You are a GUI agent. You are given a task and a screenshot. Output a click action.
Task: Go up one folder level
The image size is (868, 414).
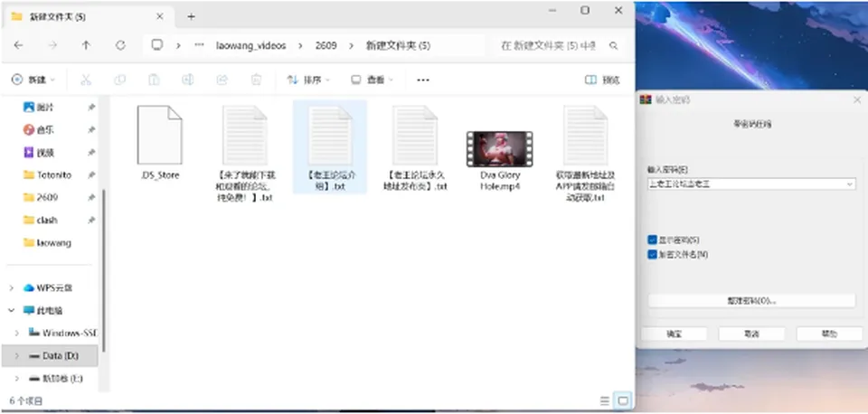[87, 45]
